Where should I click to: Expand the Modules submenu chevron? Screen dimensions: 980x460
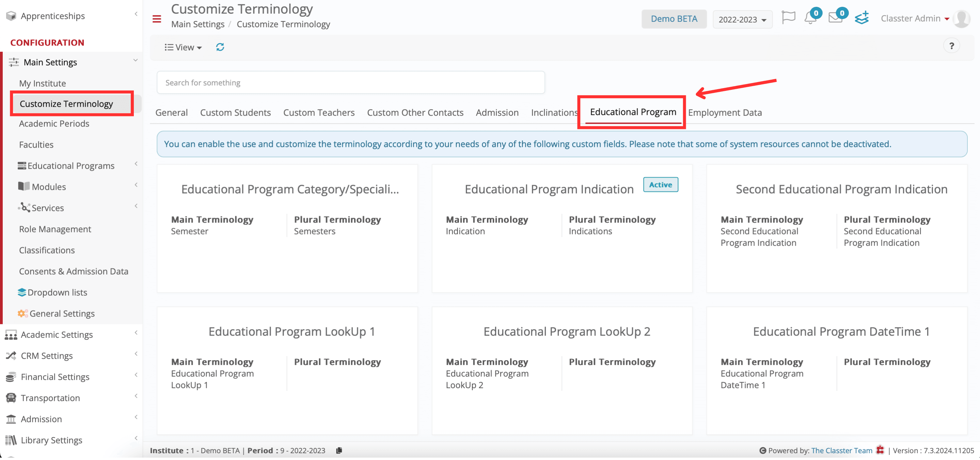click(136, 185)
